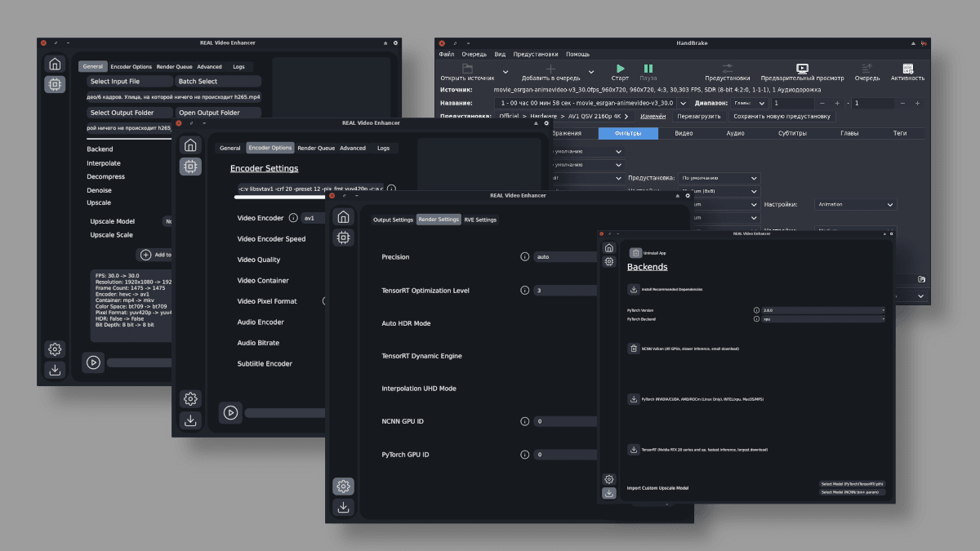Click the render play button in the General tab window
The height and width of the screenshot is (551, 980).
pyautogui.click(x=93, y=362)
